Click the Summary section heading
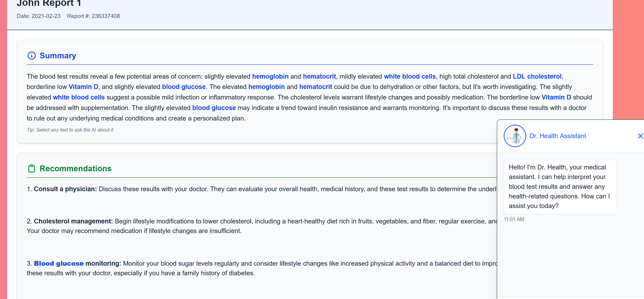The width and height of the screenshot is (644, 299). [58, 55]
